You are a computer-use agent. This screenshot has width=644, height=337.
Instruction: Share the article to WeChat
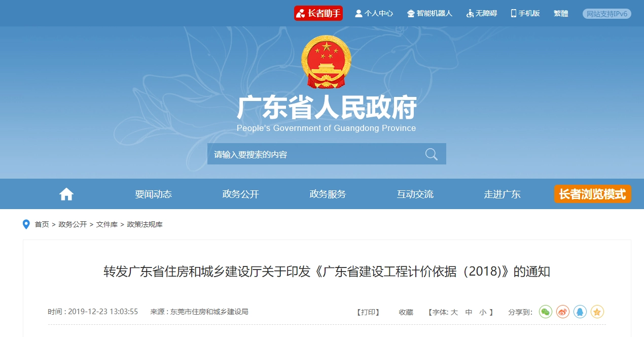(546, 312)
